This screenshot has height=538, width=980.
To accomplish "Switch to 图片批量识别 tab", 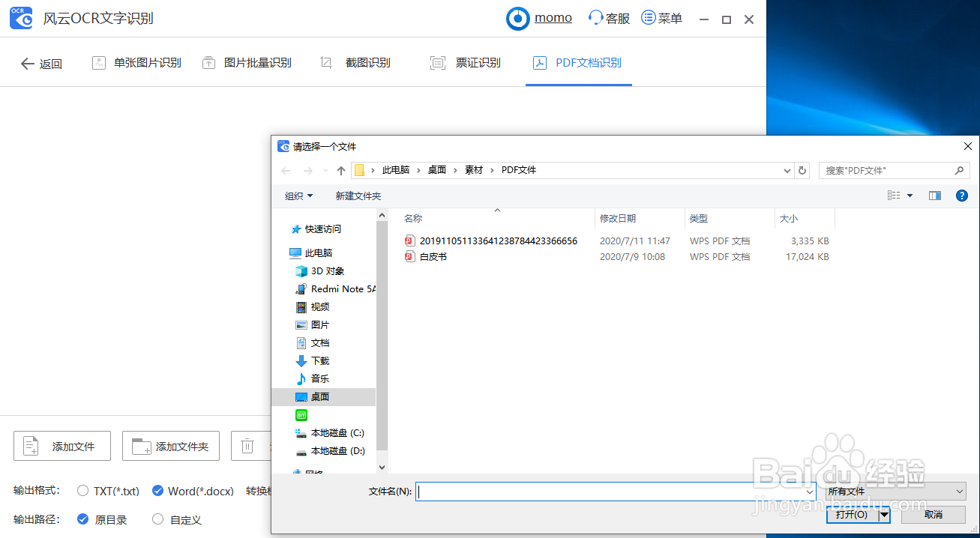I will (x=247, y=63).
